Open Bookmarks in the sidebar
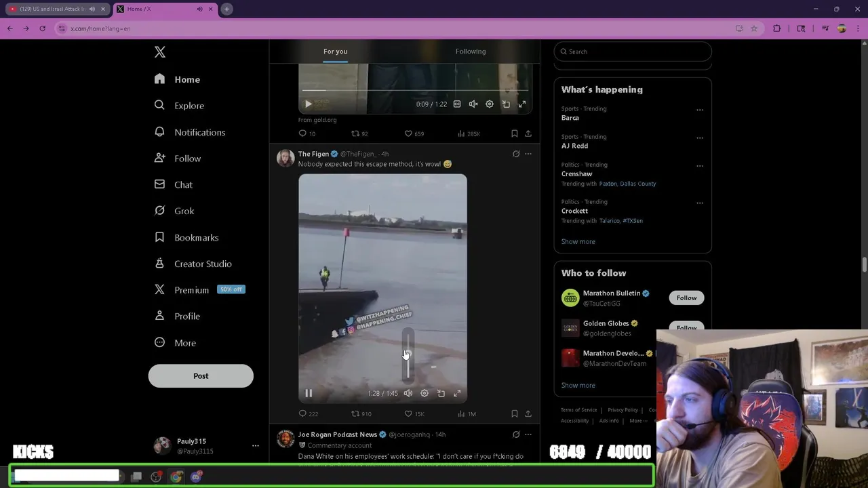This screenshot has width=868, height=488. 186,237
